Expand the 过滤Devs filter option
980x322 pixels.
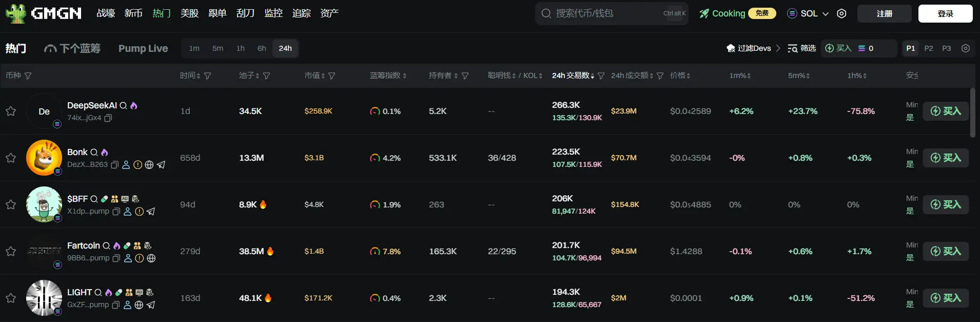[753, 48]
